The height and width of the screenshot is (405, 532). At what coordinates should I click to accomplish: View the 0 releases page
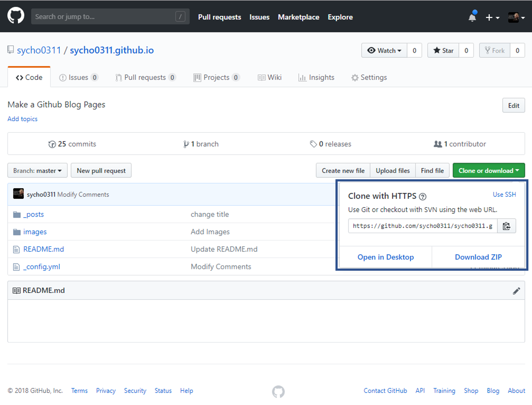point(330,144)
